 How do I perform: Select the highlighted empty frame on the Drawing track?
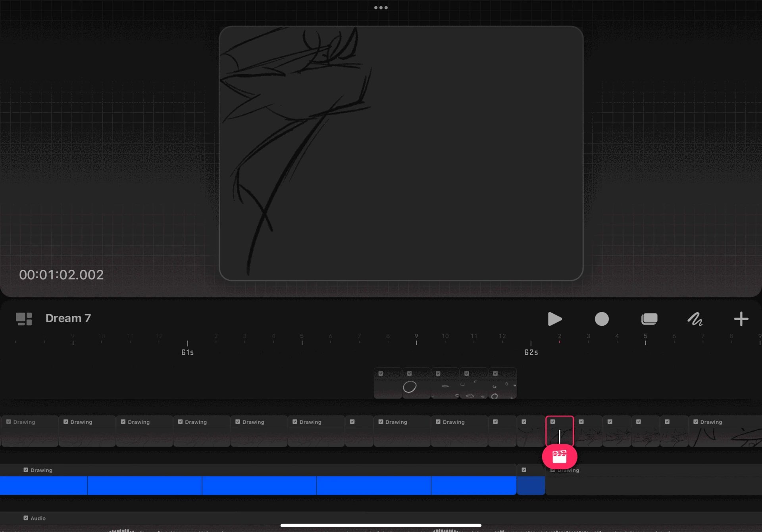pos(560,431)
